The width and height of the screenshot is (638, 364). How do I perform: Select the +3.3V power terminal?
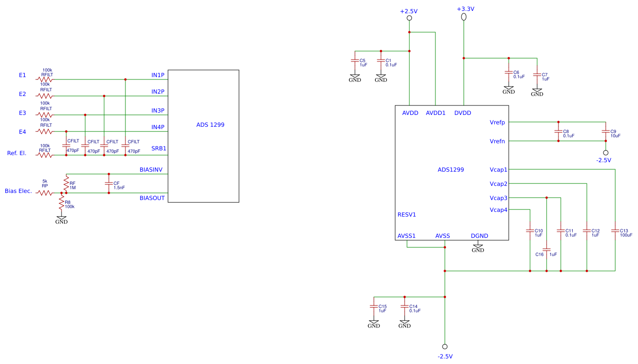point(464,17)
